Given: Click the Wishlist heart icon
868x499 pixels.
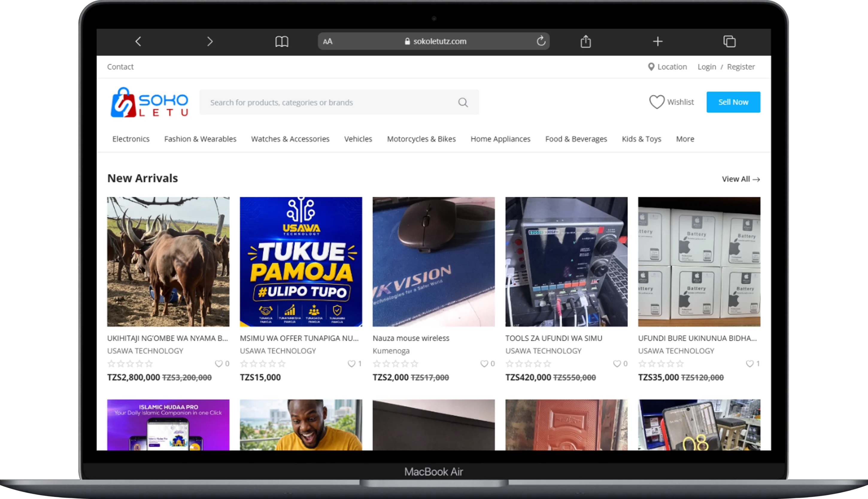Looking at the screenshot, I should (x=656, y=102).
